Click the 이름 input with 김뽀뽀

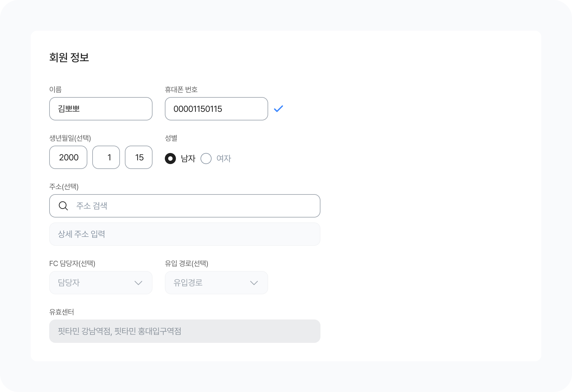click(x=101, y=109)
